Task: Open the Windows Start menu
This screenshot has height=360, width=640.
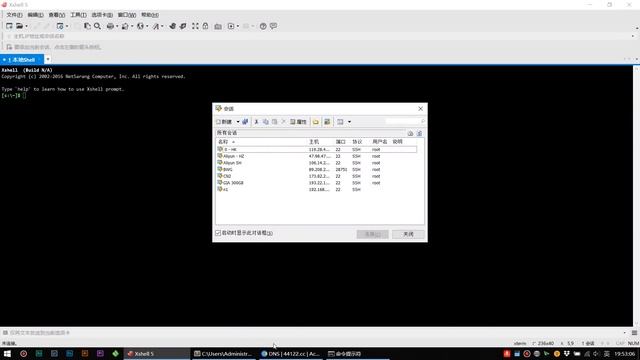Action: 7,353
